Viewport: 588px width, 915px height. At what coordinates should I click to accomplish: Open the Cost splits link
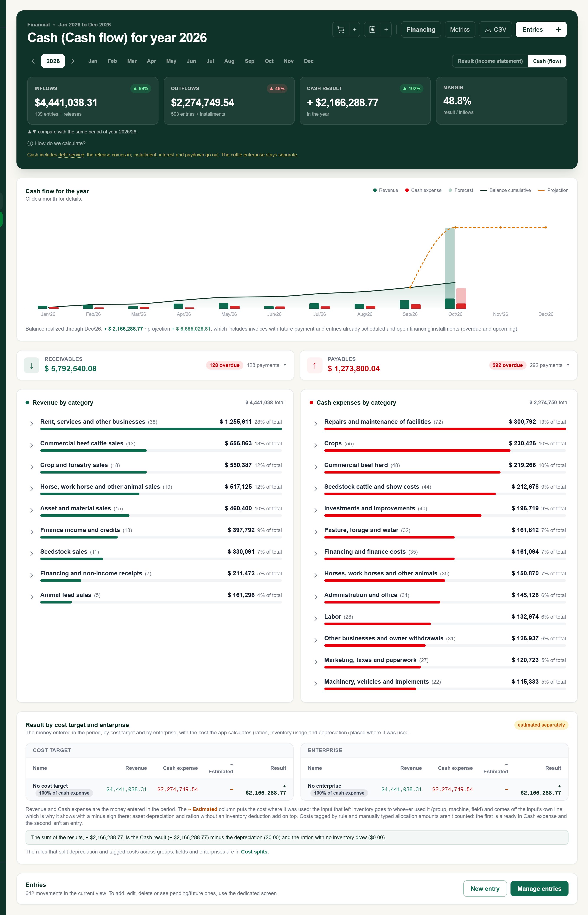pyautogui.click(x=254, y=852)
